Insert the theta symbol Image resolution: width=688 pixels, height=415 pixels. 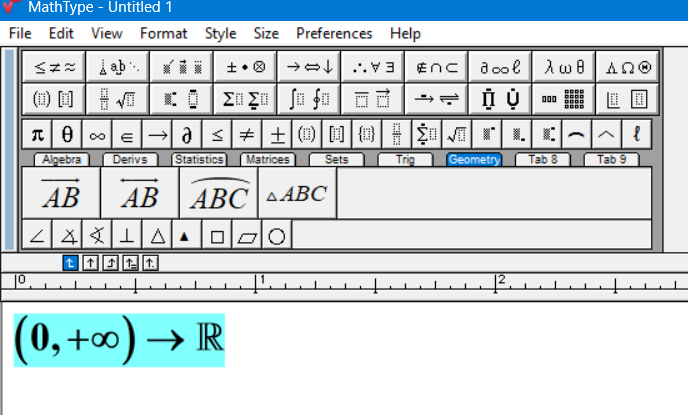click(67, 134)
